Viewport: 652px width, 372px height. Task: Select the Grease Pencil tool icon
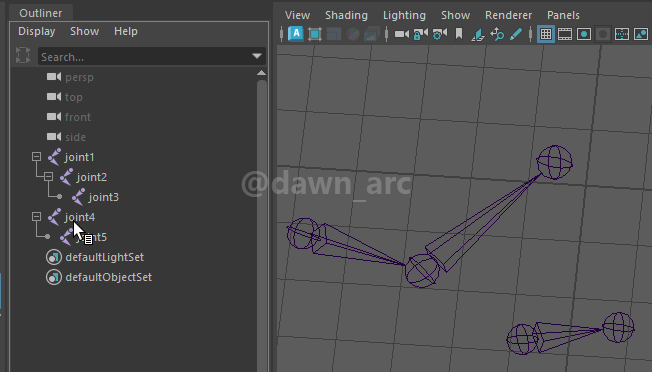coord(516,34)
